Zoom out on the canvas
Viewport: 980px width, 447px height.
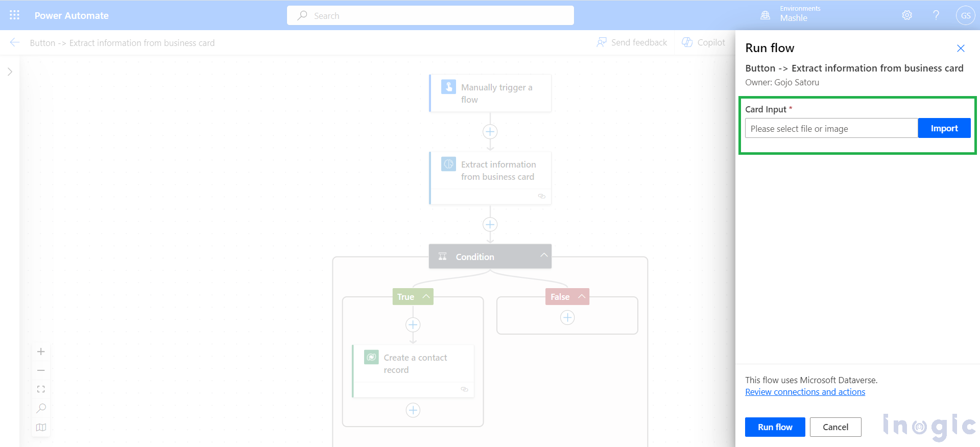[x=41, y=370]
